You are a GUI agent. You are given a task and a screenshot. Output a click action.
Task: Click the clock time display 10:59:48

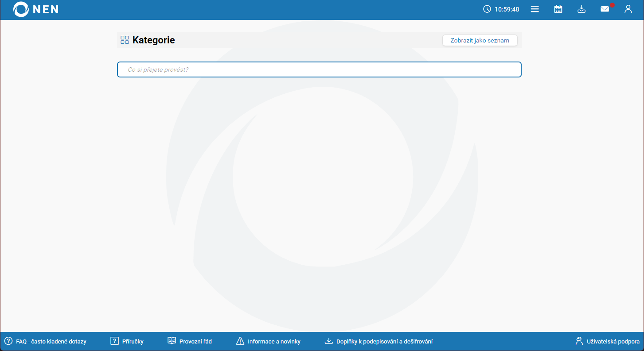pos(501,9)
